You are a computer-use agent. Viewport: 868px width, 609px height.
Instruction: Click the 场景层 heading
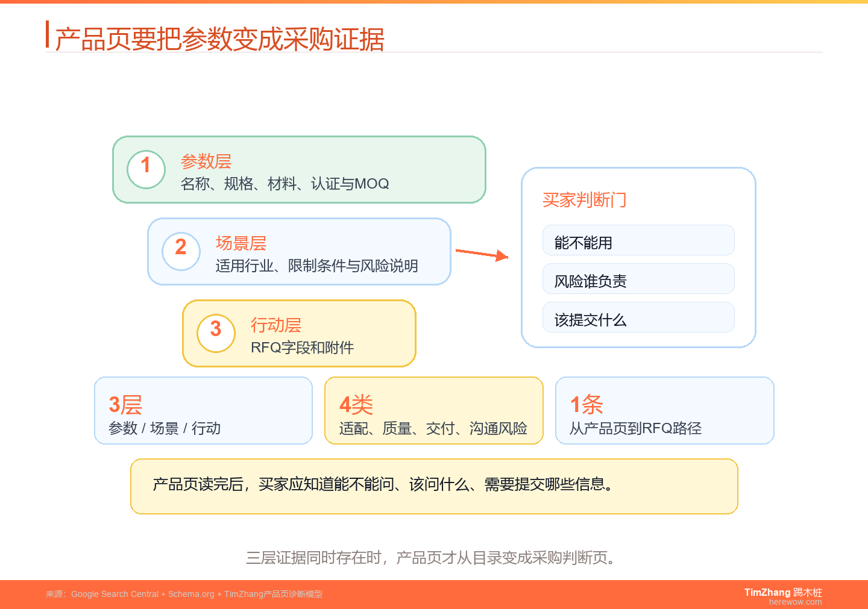(241, 243)
